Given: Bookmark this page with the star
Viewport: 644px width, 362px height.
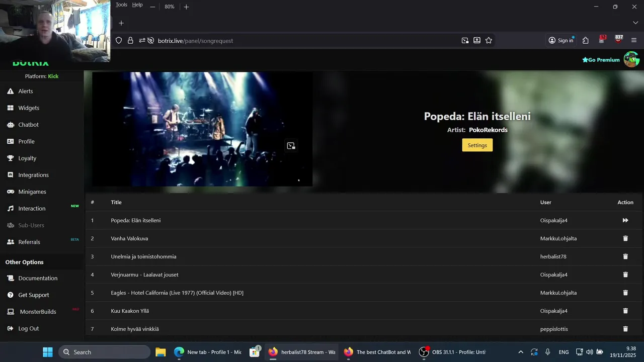Looking at the screenshot, I should [489, 41].
